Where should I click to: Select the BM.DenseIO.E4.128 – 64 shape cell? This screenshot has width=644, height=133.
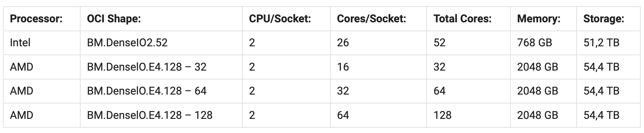click(147, 91)
